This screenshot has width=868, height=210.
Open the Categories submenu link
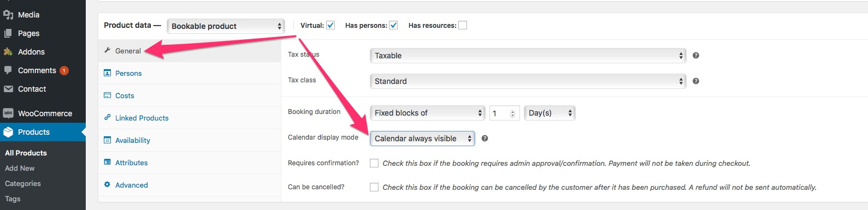click(23, 183)
